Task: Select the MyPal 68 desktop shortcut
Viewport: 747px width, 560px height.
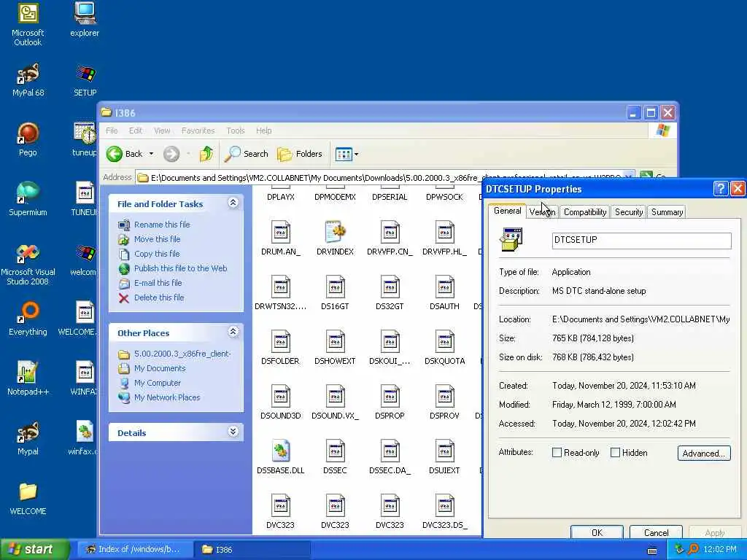Action: pyautogui.click(x=28, y=80)
